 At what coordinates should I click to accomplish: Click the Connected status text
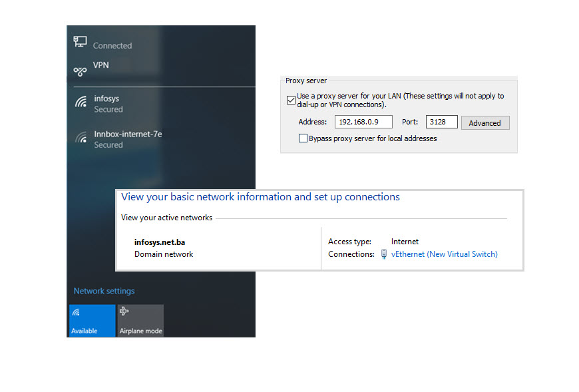[112, 45]
